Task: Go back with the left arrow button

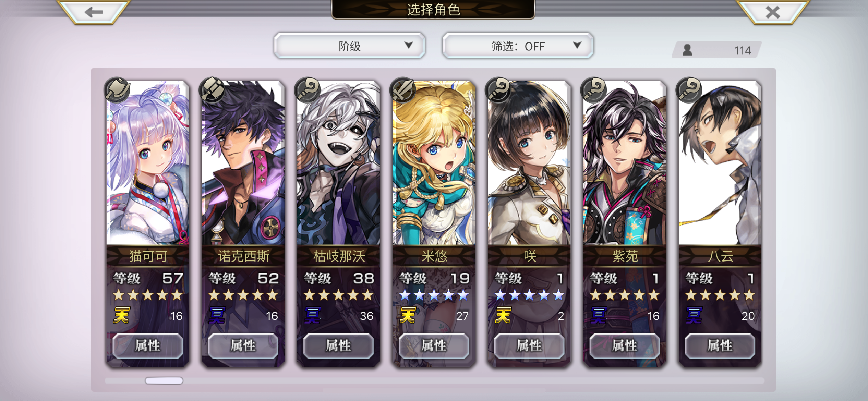Action: coord(94,12)
